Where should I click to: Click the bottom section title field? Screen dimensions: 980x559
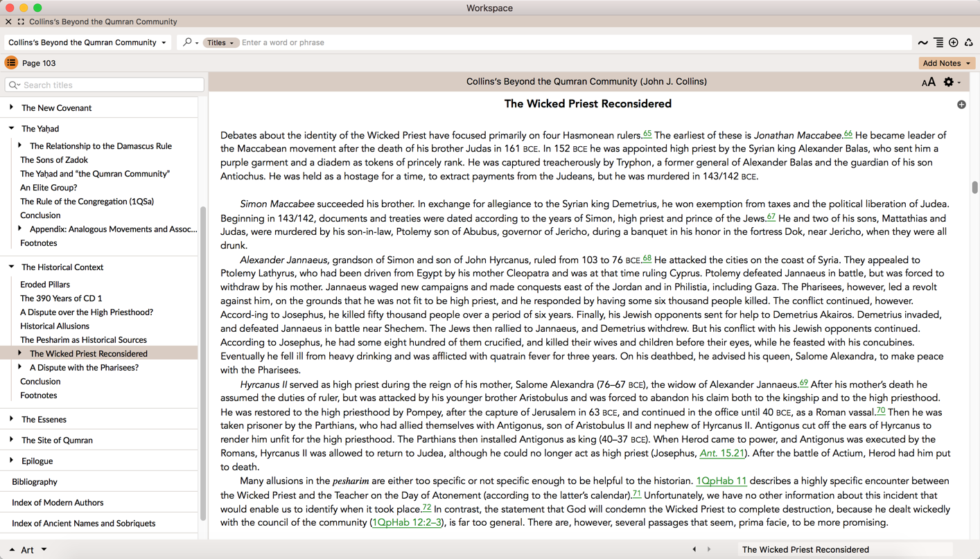(x=844, y=549)
